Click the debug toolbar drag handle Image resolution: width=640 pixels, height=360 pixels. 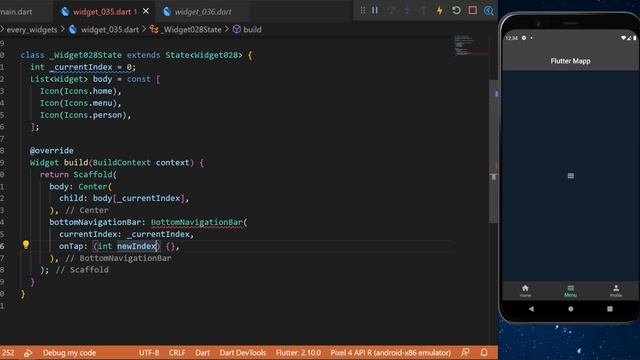click(x=362, y=10)
